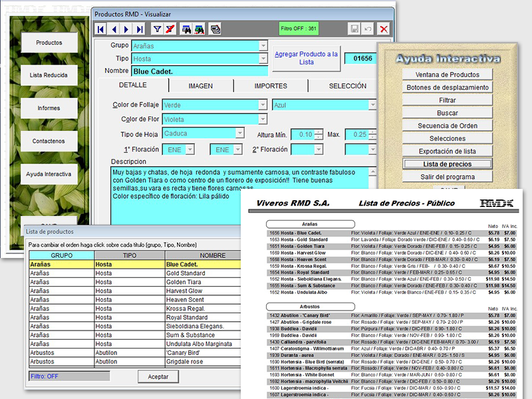Click the Nombre field containing Blue Cadet.

199,71
